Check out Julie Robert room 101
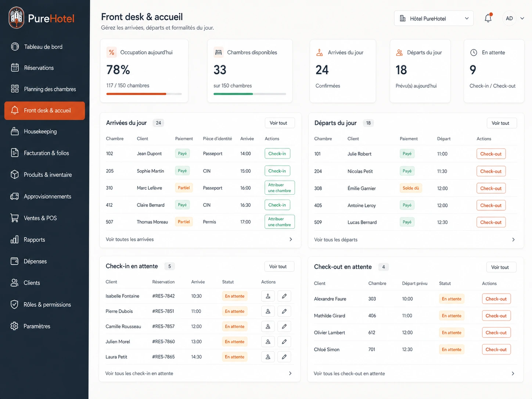 [x=491, y=154]
